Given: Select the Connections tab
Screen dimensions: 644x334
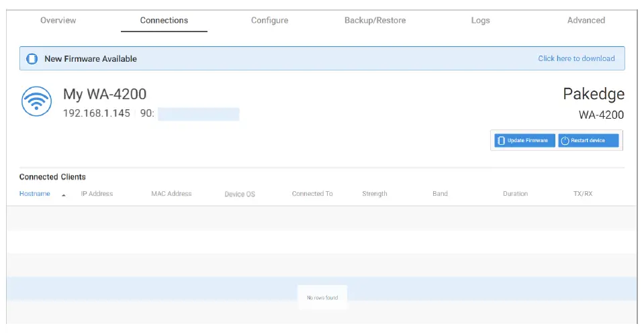Looking at the screenshot, I should 164,20.
